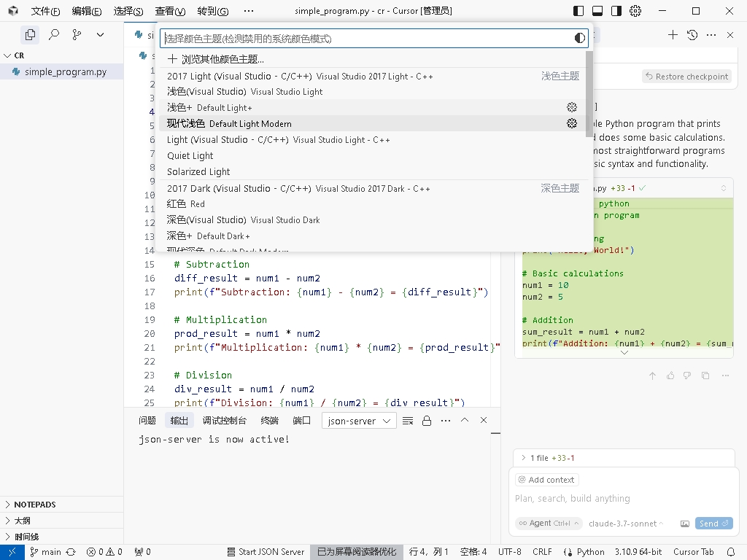747x560 pixels.
Task: Open Cursor settings gear in title bar
Action: click(x=635, y=11)
